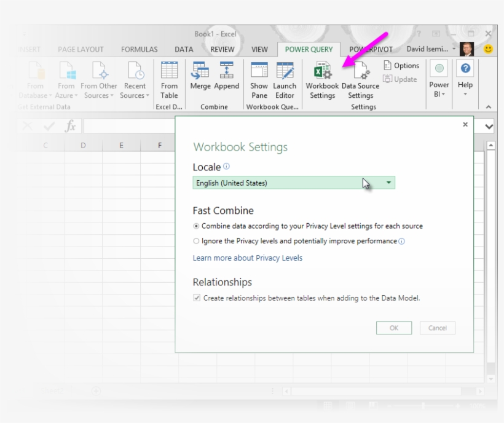The width and height of the screenshot is (504, 423).
Task: Expand Power BI dropdown arrow
Action: [x=443, y=94]
